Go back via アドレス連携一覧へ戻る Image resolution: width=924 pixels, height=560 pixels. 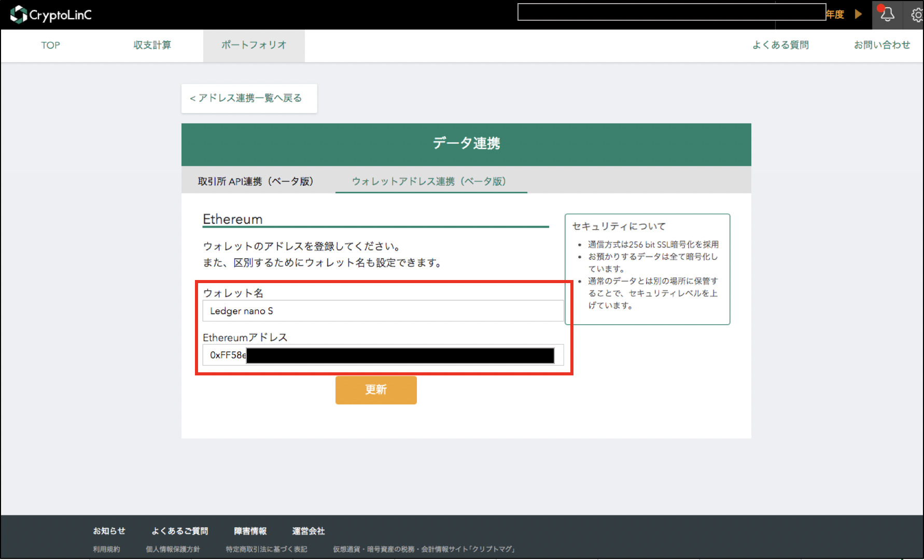[249, 98]
